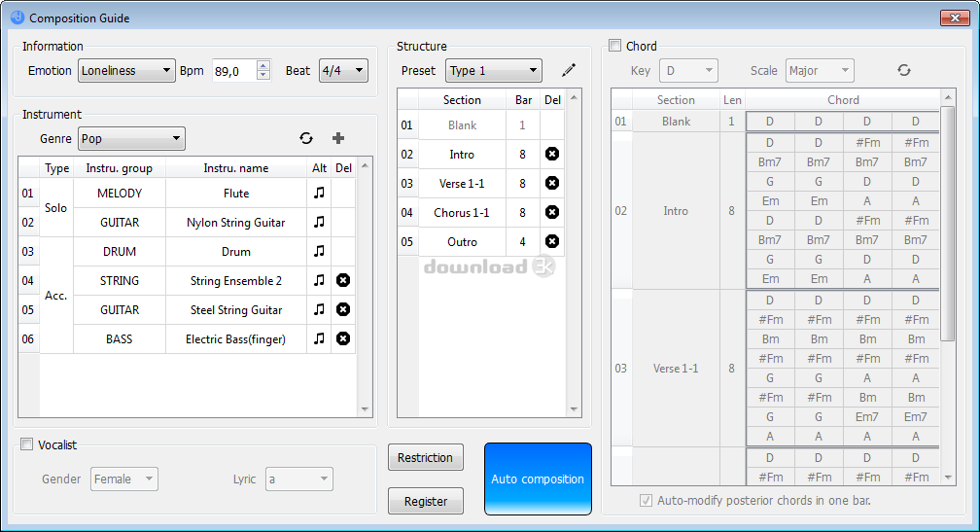Viewport: 980px width, 532px height.
Task: Change alternate for Drum via note icon
Action: [319, 252]
